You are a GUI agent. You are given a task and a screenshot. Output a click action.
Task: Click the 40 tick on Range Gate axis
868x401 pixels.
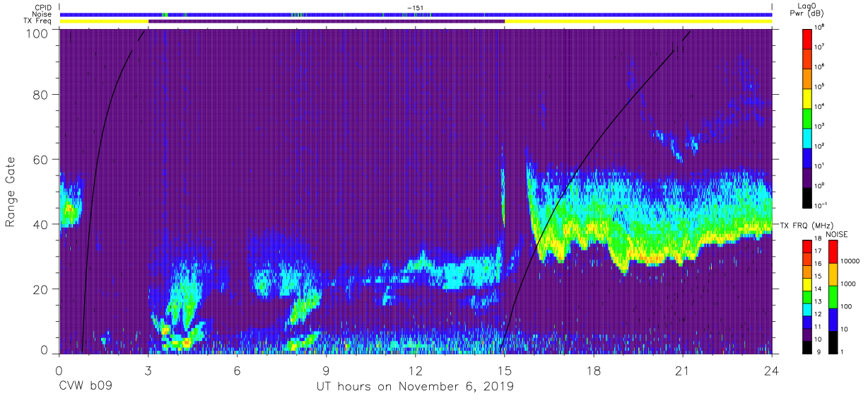tap(41, 224)
